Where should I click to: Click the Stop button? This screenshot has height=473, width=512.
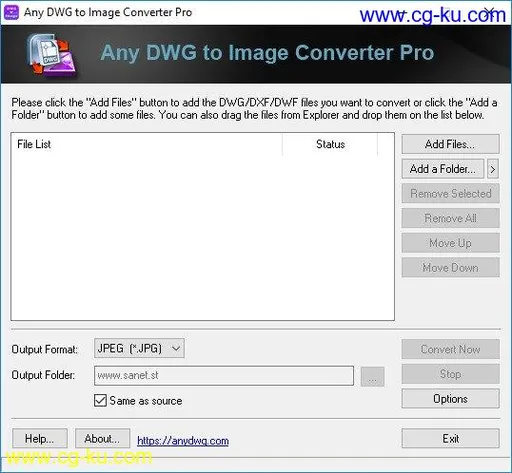(450, 374)
